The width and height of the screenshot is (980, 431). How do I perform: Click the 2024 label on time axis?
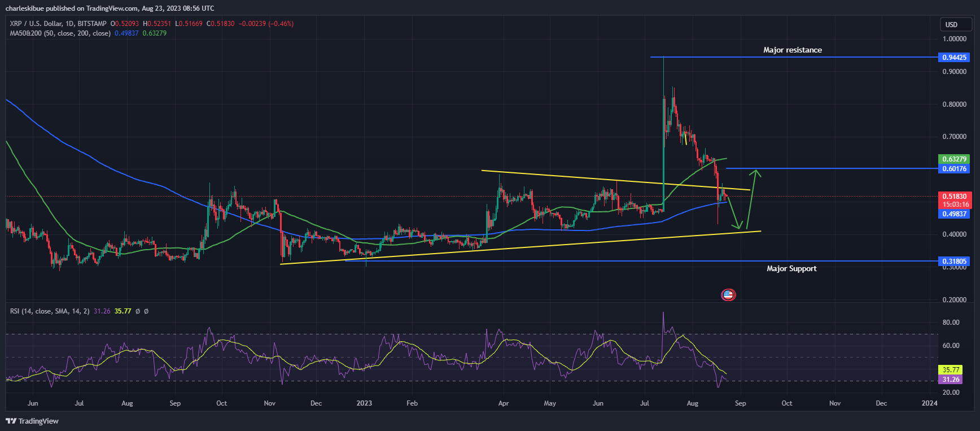[x=929, y=403]
